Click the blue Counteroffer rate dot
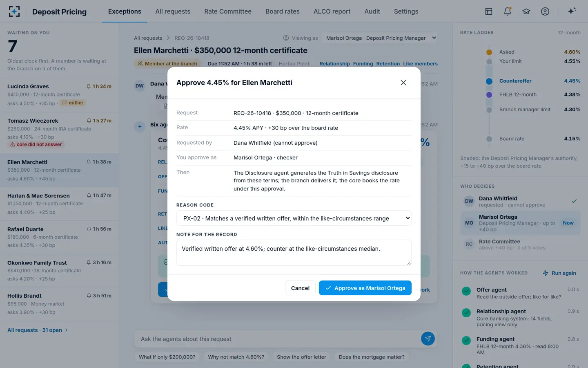The height and width of the screenshot is (368, 588). (489, 81)
